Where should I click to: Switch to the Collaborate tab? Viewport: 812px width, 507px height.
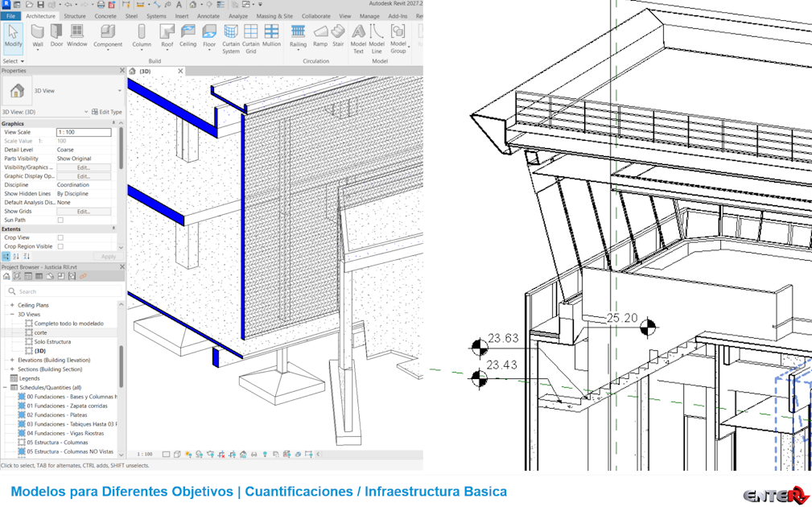point(316,16)
